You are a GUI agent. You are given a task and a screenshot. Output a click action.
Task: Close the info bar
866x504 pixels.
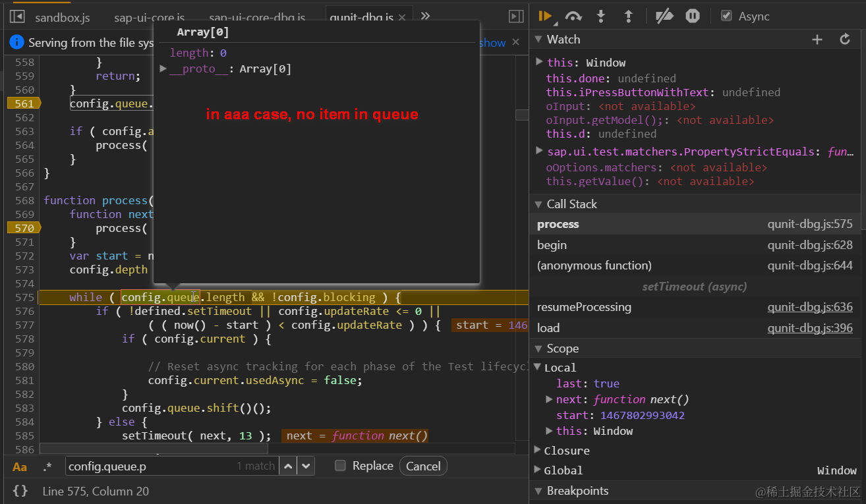516,42
